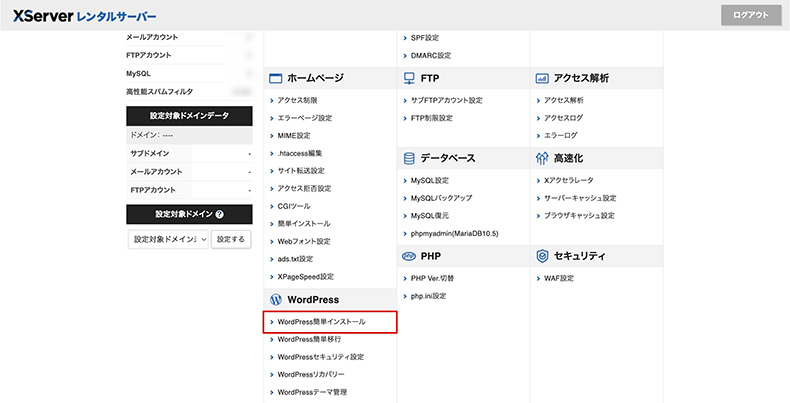Click the ログアウト button
The height and width of the screenshot is (403, 790).
[x=750, y=15]
